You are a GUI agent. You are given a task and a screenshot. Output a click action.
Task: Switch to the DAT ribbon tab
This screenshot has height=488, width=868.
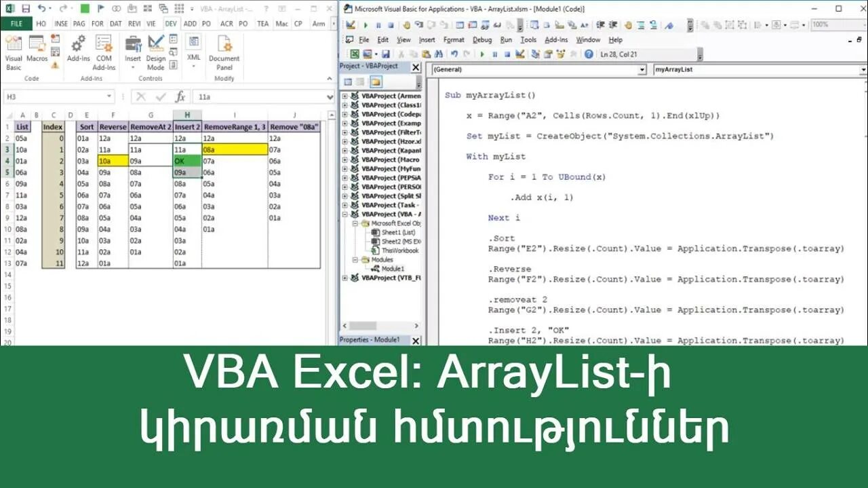point(116,24)
